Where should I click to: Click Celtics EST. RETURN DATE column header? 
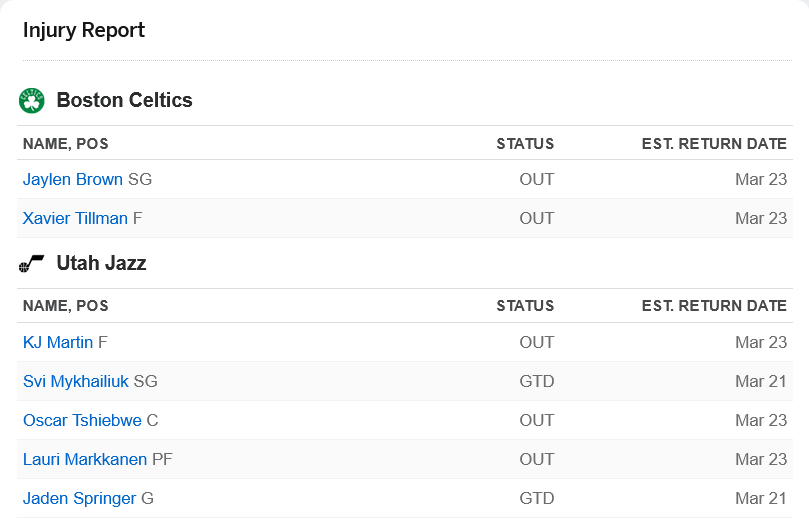714,144
